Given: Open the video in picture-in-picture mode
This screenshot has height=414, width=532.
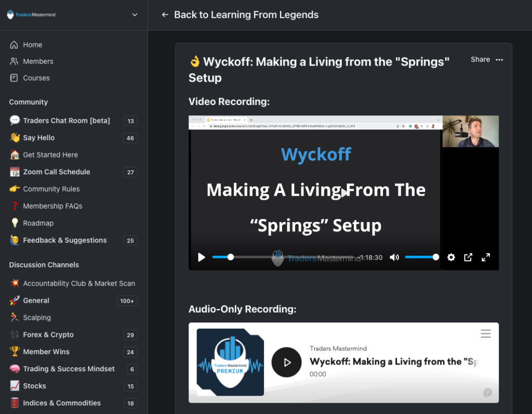Looking at the screenshot, I should point(468,257).
